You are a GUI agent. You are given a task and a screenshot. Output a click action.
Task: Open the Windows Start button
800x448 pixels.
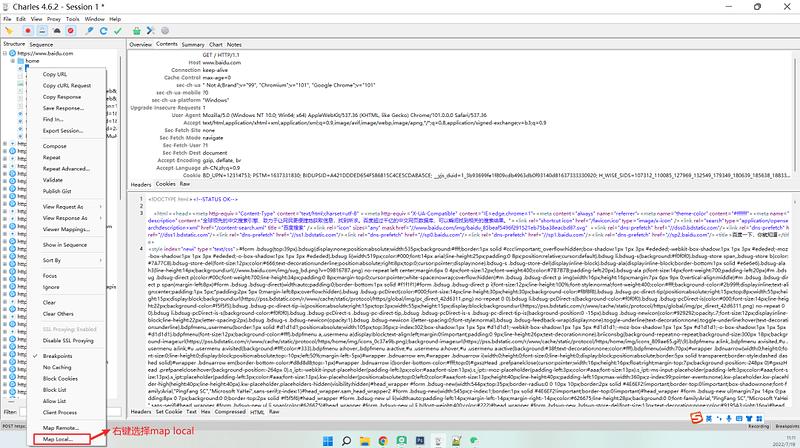328,440
